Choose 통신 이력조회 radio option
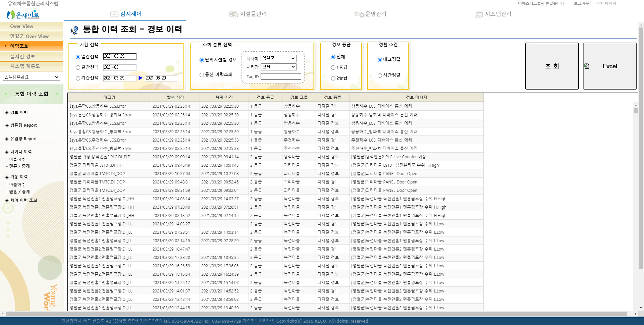Image resolution: width=644 pixels, height=325 pixels. point(202,75)
